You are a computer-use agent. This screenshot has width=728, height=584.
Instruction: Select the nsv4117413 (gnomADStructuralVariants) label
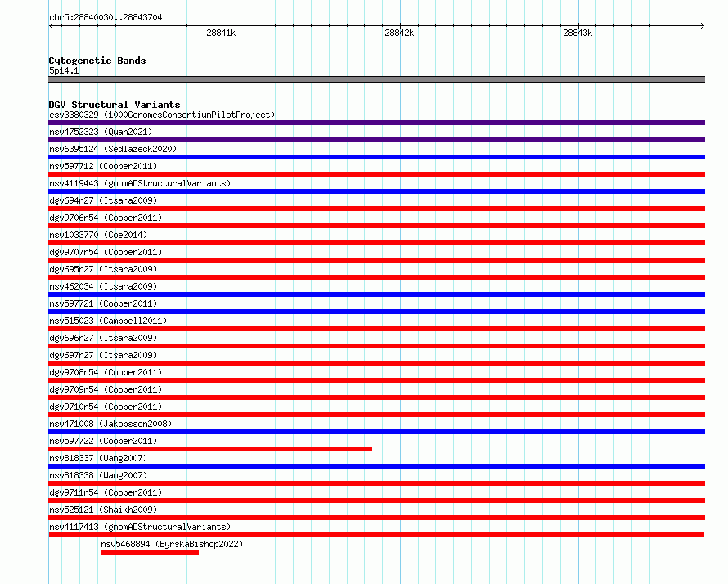pyautogui.click(x=140, y=527)
